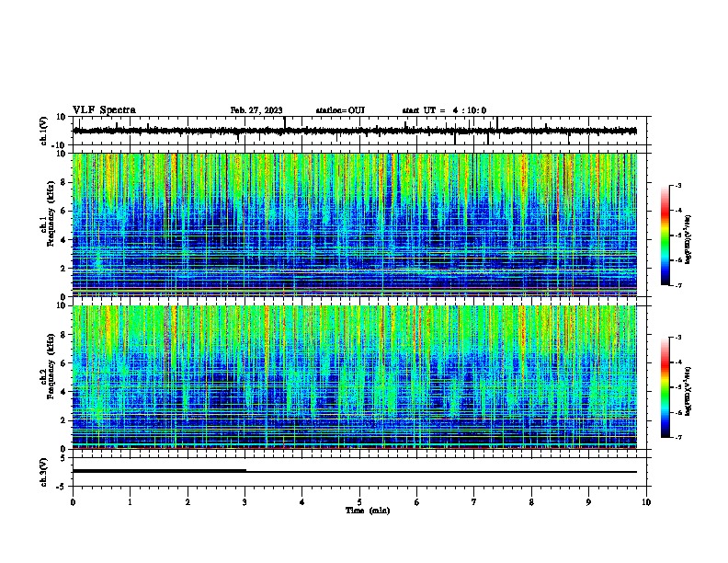Image resolution: width=728 pixels, height=563 pixels.
Task: Click the ch.1 waveform trace
Action: pos(355,131)
